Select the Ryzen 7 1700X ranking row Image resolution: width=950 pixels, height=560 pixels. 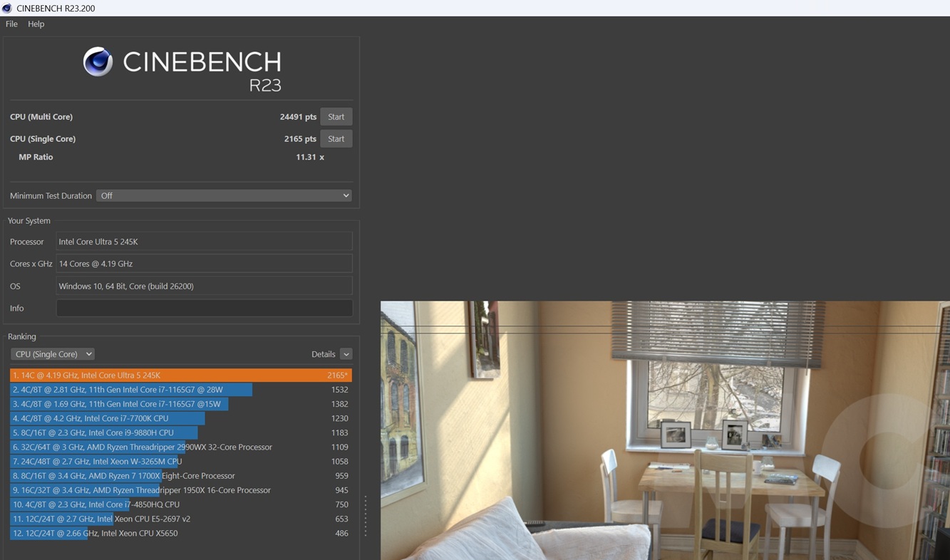click(180, 476)
